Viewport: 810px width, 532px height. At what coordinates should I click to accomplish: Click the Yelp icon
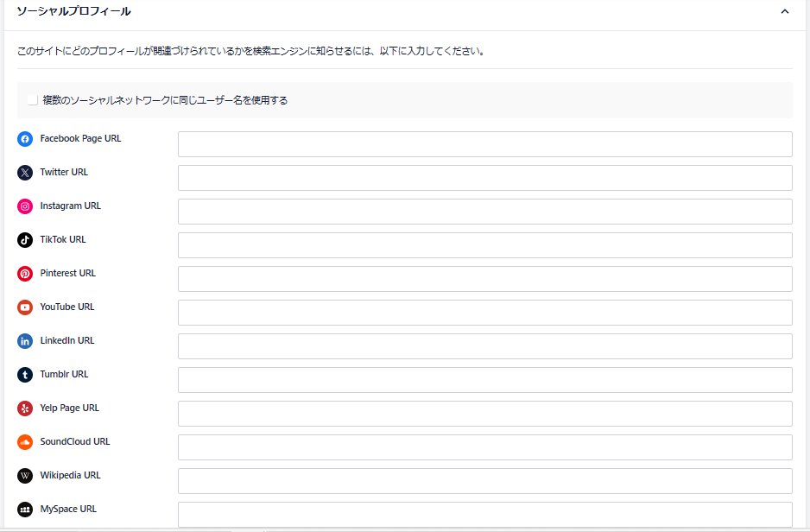pyautogui.click(x=25, y=408)
